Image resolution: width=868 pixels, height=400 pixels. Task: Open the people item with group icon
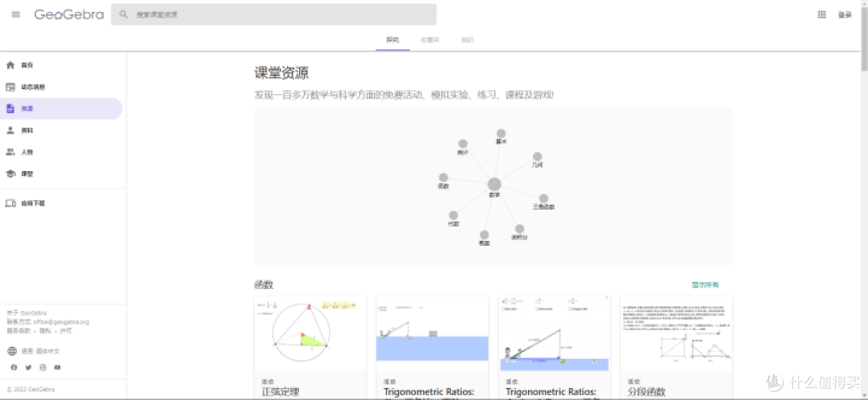click(61, 152)
